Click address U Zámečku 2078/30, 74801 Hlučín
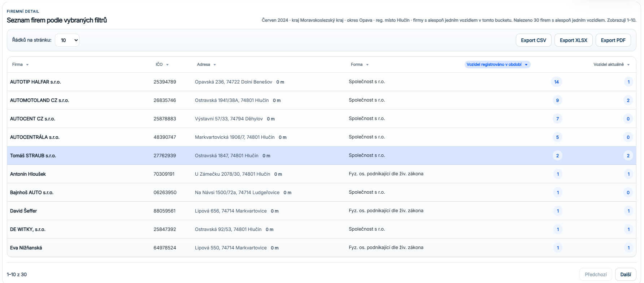Screen dimensions: 644x283 (232, 174)
